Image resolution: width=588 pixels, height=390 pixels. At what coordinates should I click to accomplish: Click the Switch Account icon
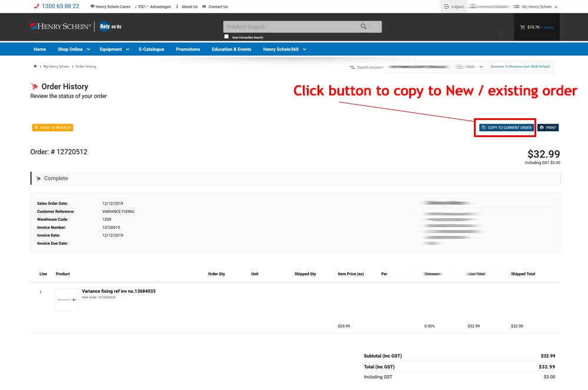pos(352,67)
